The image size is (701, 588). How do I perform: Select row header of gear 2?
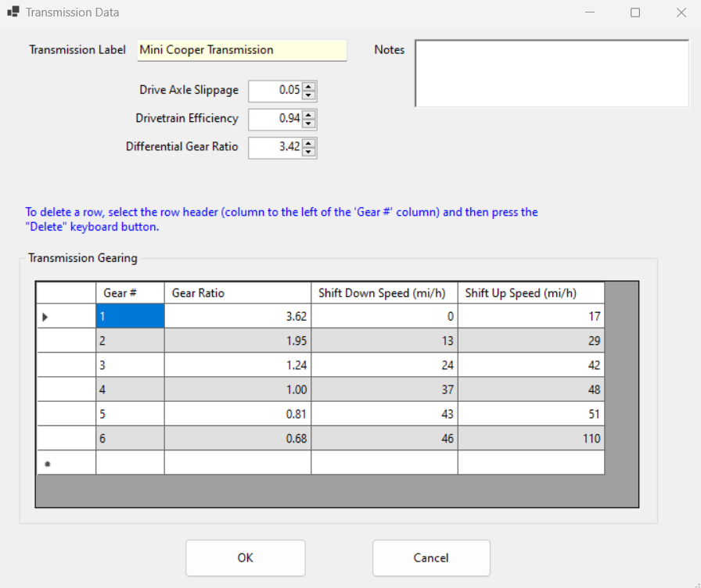point(67,340)
